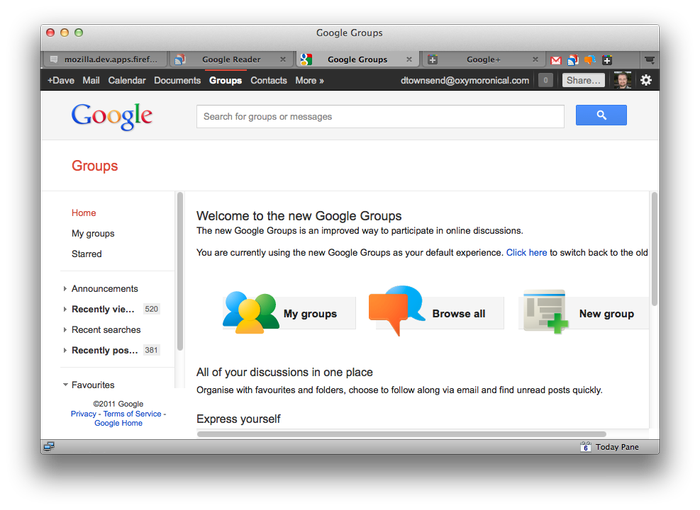Open Calendar in the Google bar
Screen dimensions: 700x510
(127, 80)
